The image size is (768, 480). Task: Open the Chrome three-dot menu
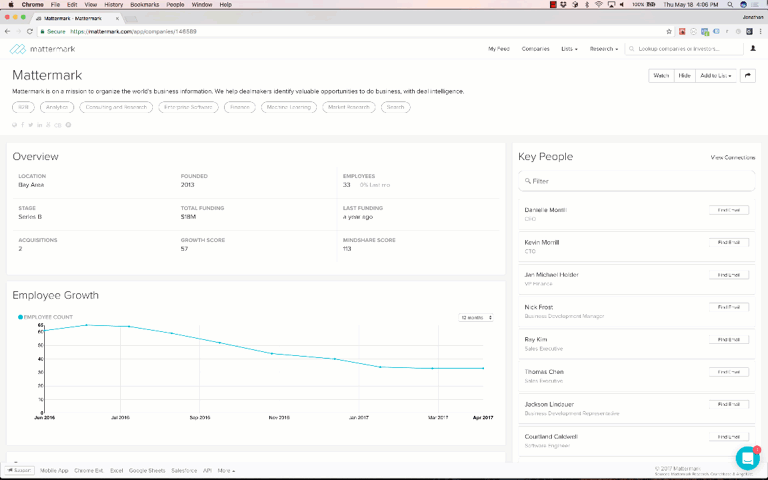pos(761,31)
